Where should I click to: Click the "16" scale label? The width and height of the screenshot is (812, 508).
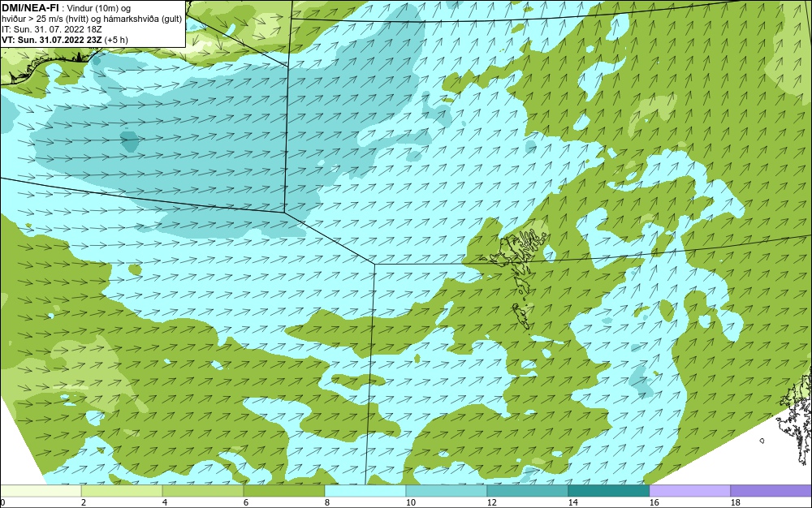click(x=654, y=502)
